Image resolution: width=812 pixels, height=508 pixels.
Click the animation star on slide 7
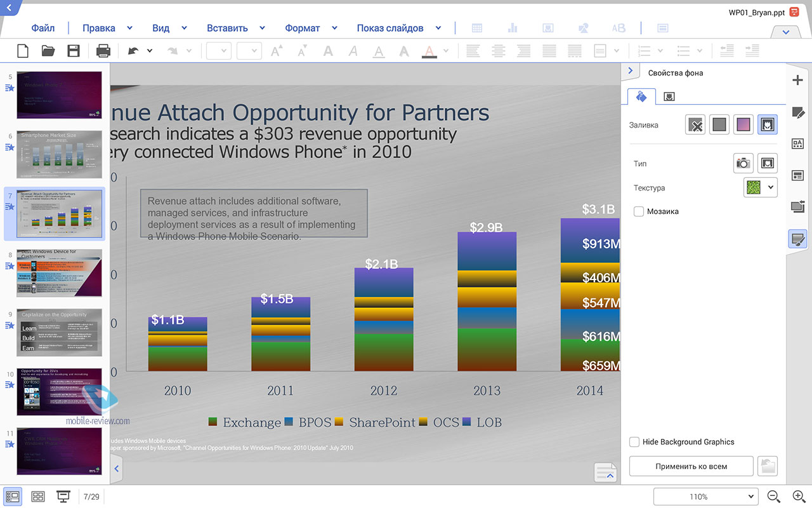(10, 206)
